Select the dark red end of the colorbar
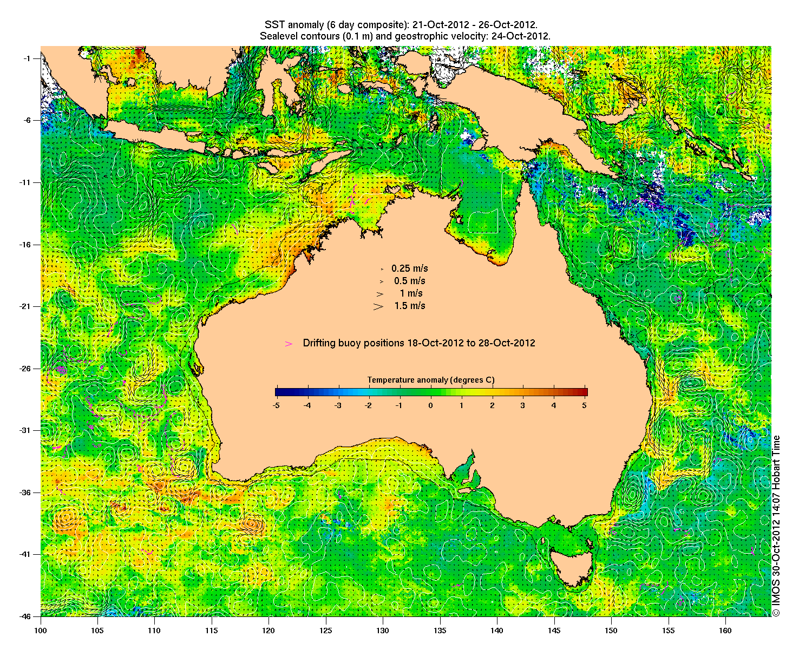 pos(584,392)
